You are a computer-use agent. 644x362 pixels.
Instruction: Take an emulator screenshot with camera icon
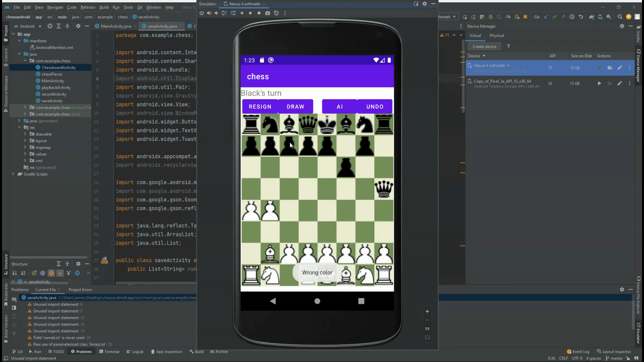click(x=267, y=13)
